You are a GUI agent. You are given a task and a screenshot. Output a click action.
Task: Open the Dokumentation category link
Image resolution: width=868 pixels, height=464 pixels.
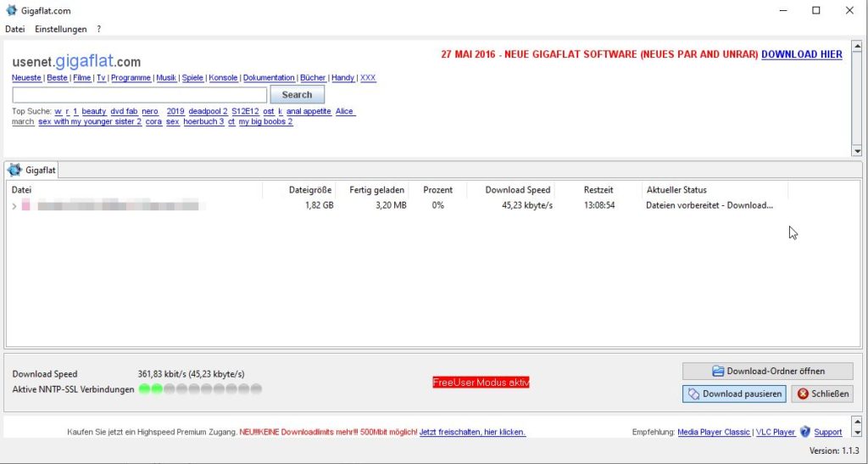(269, 78)
